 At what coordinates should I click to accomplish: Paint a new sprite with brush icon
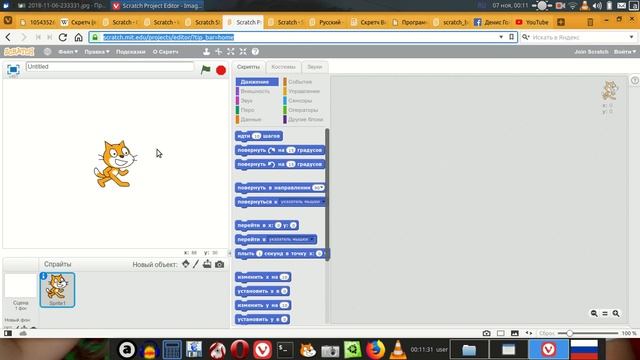tap(196, 264)
